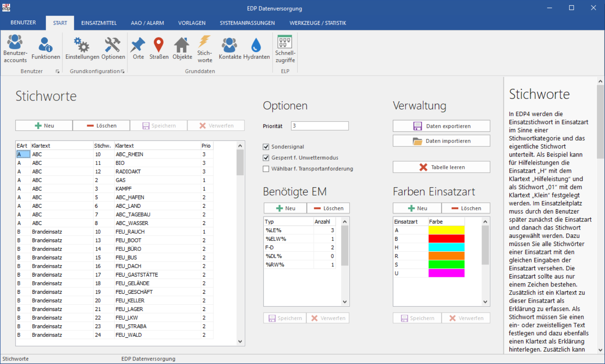Screen dimensions: 605x364
Task: Click the Anzahl column header
Action: 324,222
